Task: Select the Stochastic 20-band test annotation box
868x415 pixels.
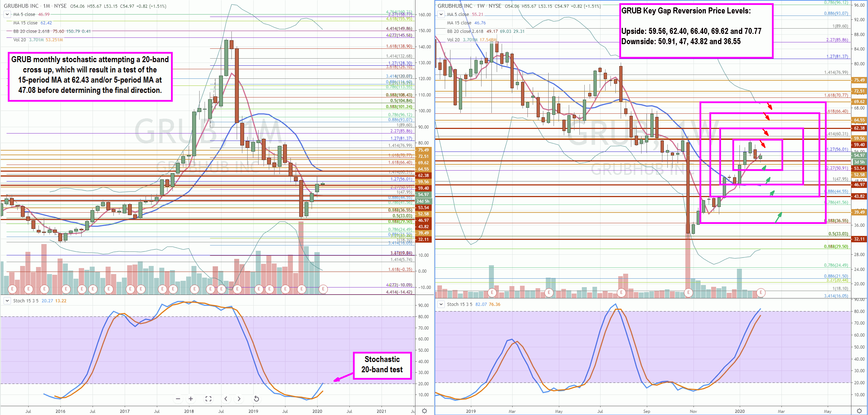Action: click(x=382, y=366)
